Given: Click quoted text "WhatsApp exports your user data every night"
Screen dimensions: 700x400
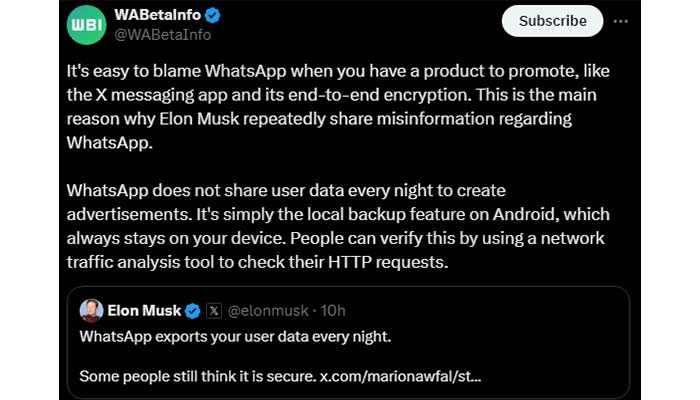Looking at the screenshot, I should (235, 336).
